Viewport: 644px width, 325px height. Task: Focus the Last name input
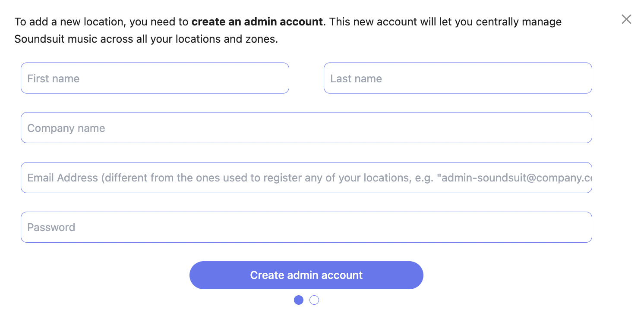458,78
